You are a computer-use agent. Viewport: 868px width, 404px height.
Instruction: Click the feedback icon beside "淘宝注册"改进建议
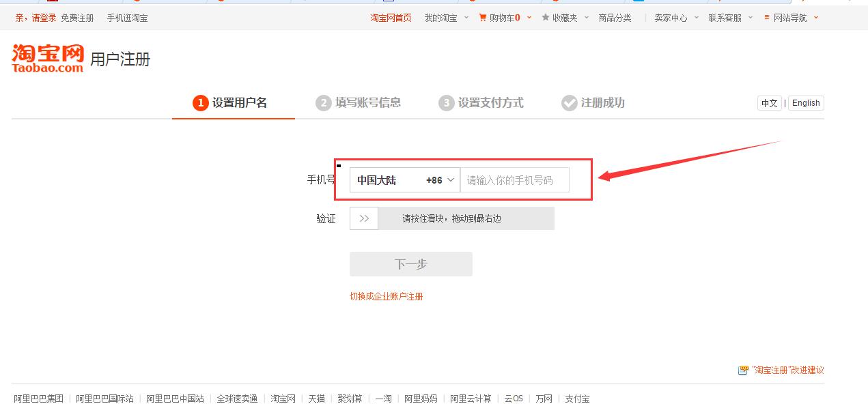[742, 370]
